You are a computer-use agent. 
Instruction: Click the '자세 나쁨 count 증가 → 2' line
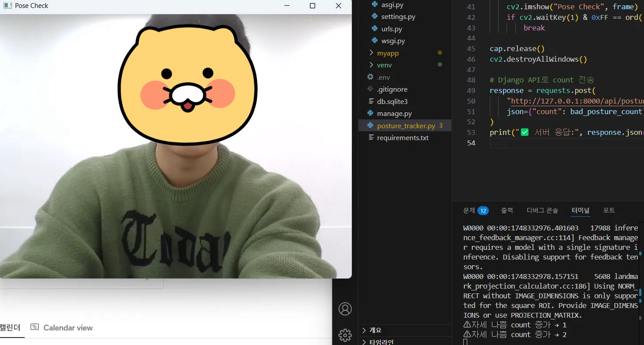pos(515,334)
